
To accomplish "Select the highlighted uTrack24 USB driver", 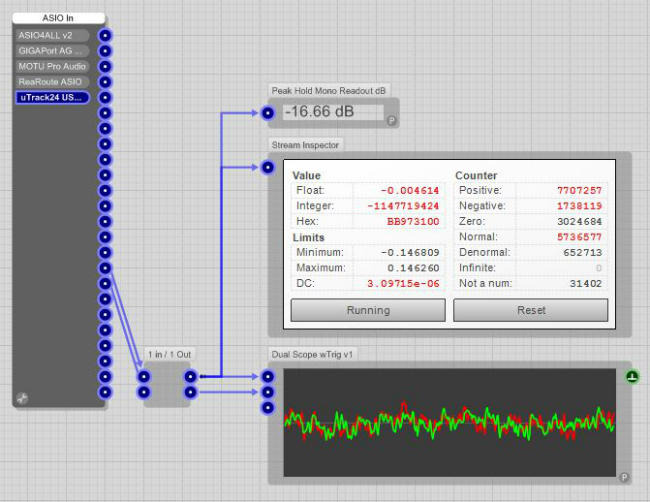I will pos(52,98).
